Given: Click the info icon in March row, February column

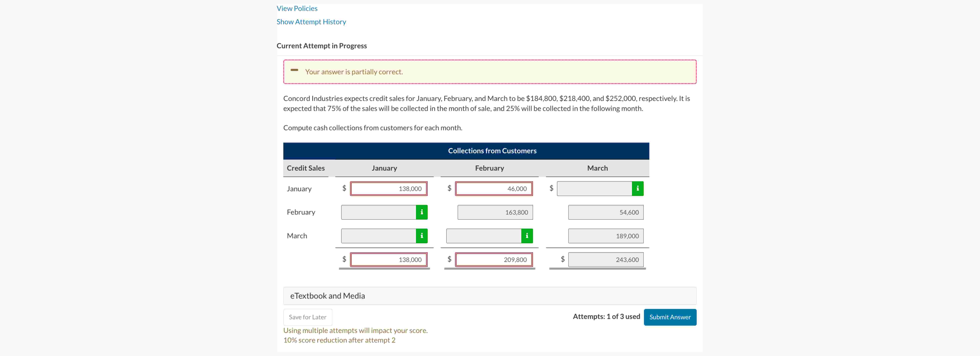Looking at the screenshot, I should [526, 236].
